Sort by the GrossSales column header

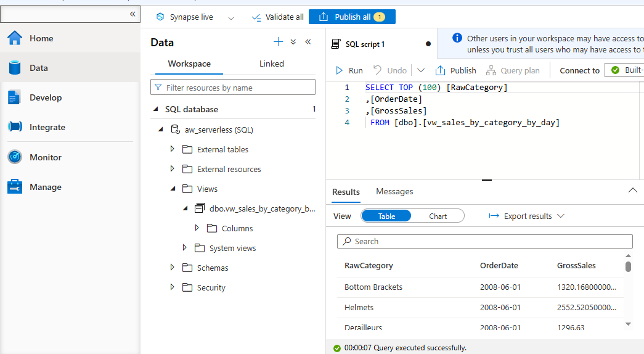576,266
